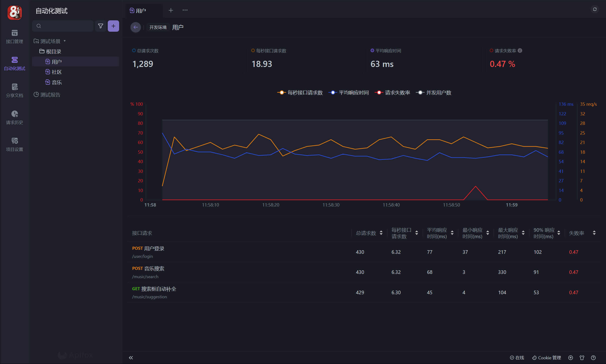Click the back arrow button
Screen dimensions: 606x364
135,27
